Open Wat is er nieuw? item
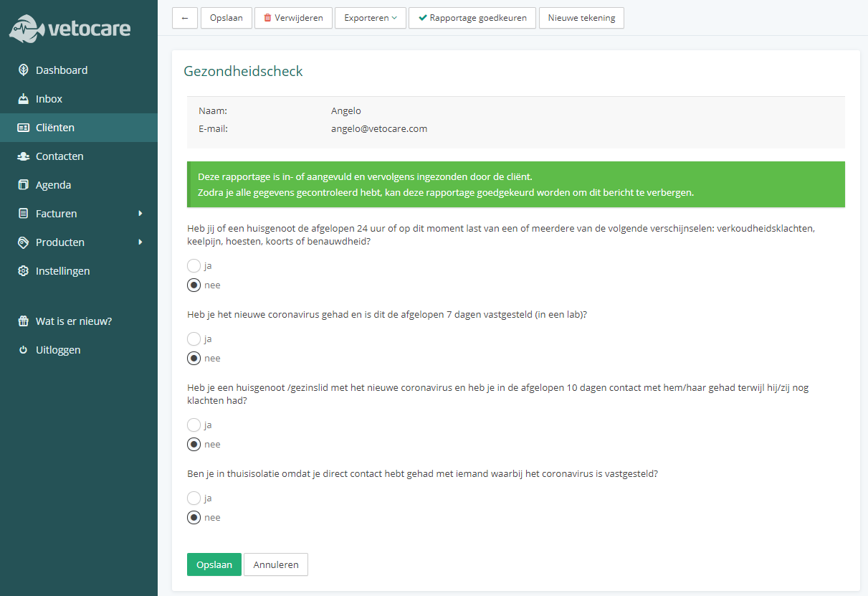Image resolution: width=868 pixels, height=596 pixels. click(x=79, y=321)
